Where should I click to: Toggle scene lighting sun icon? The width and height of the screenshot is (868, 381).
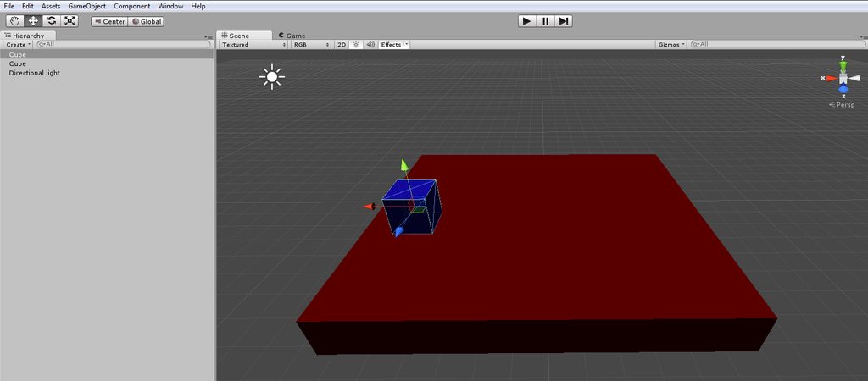356,44
